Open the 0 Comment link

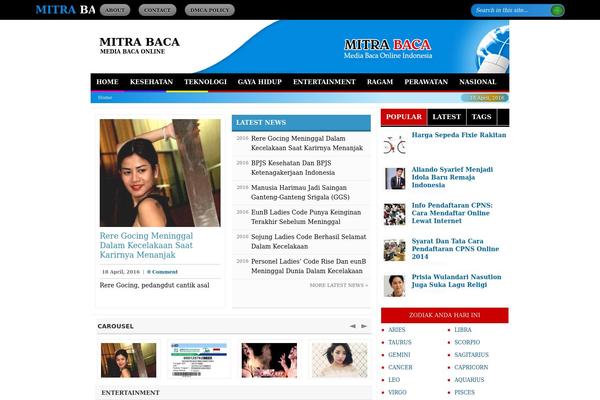coord(162,272)
